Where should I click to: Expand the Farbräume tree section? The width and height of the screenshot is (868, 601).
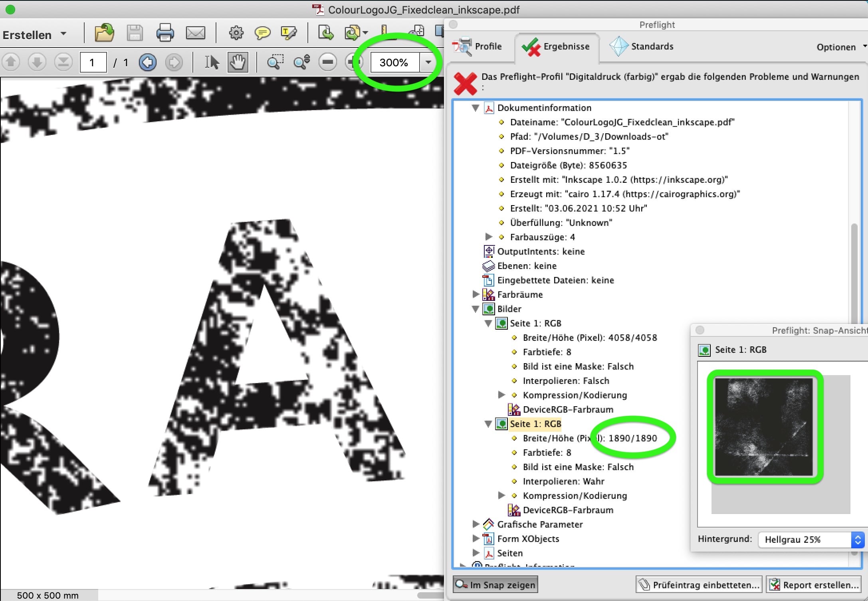click(x=475, y=295)
